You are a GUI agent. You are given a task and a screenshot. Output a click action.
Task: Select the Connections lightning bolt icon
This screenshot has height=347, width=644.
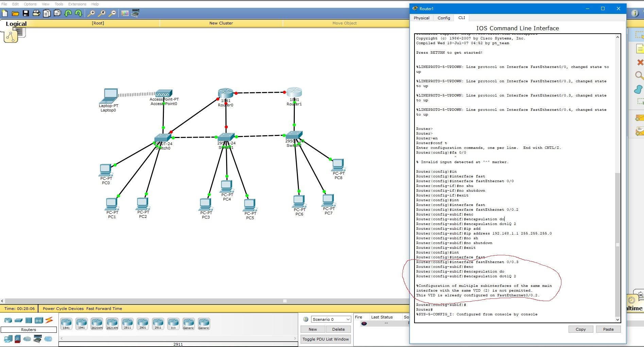(49, 320)
